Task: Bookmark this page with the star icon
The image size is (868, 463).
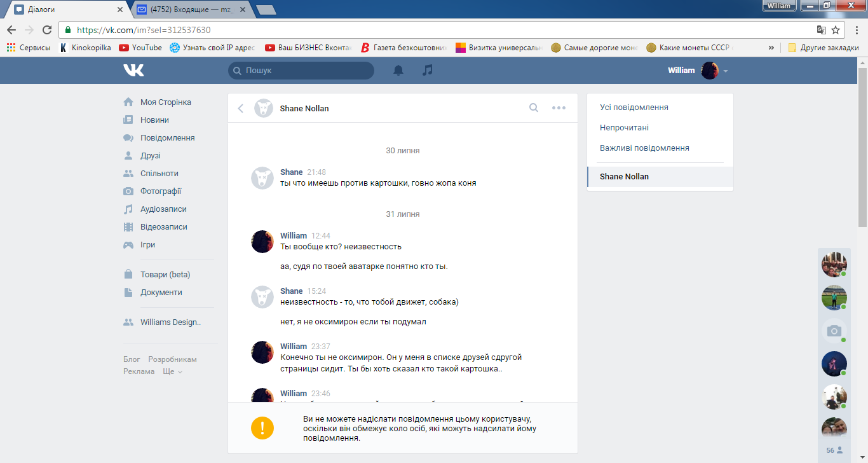Action: pyautogui.click(x=836, y=30)
